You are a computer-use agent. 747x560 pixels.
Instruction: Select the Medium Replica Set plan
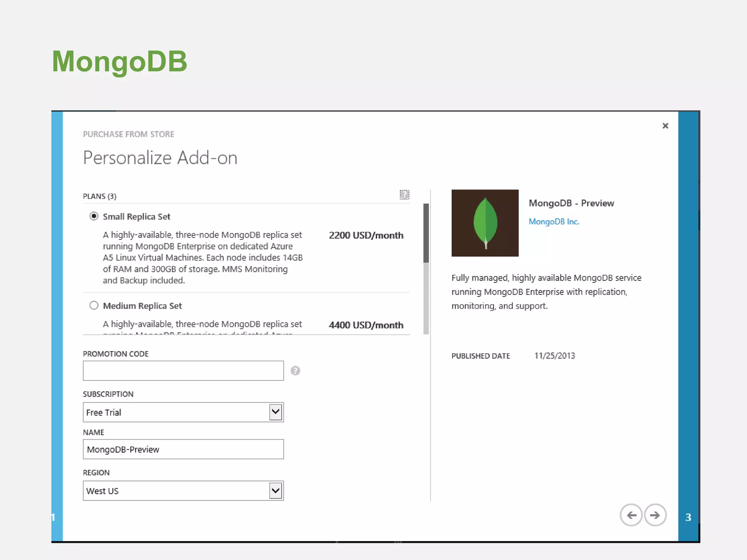[94, 306]
